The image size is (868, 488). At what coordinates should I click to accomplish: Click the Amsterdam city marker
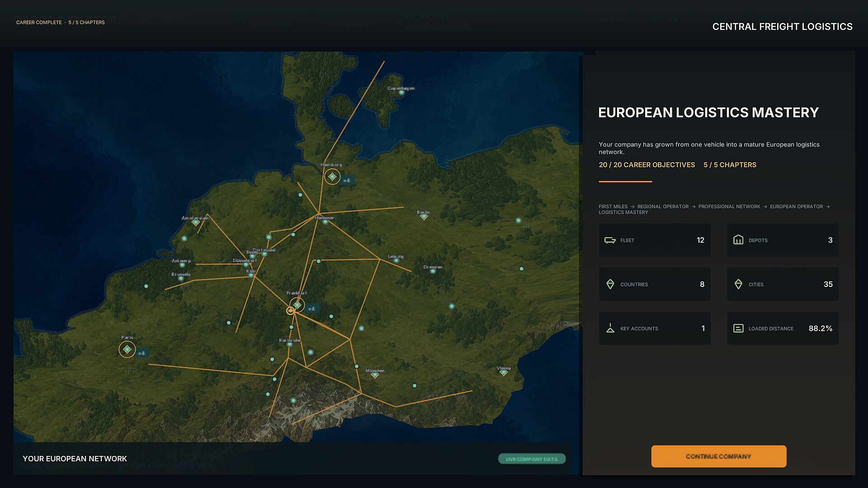pos(195,222)
